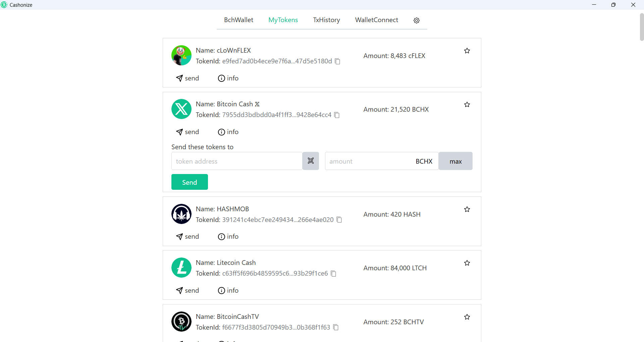Copy the cLoWnFLEX token ID
This screenshot has width=644, height=342.
(338, 61)
